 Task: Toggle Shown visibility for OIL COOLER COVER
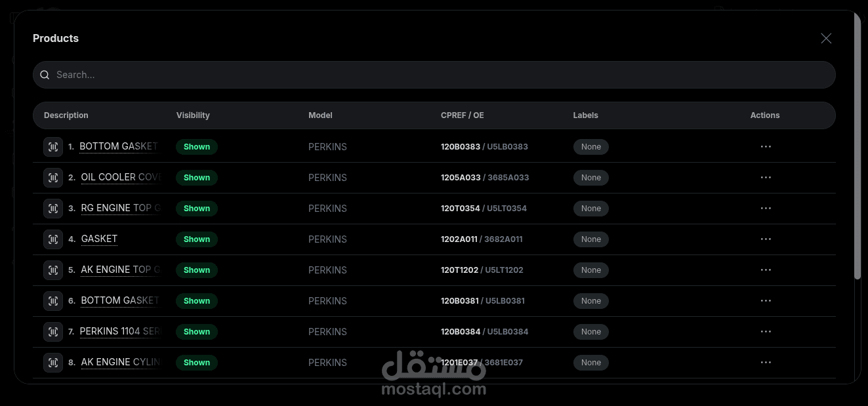197,178
